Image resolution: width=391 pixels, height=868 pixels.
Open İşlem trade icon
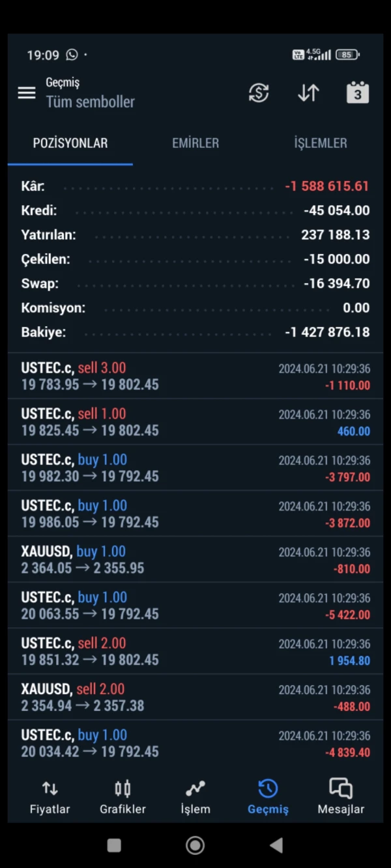(x=195, y=789)
